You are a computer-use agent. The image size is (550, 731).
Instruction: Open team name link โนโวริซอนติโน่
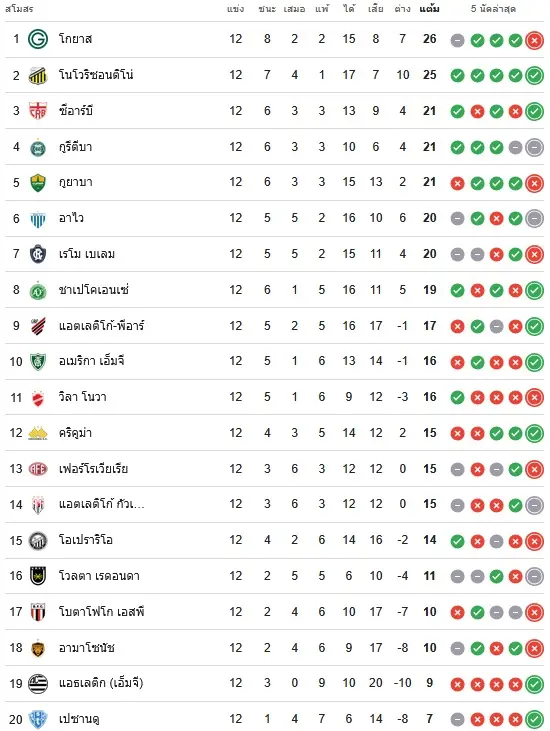click(96, 75)
